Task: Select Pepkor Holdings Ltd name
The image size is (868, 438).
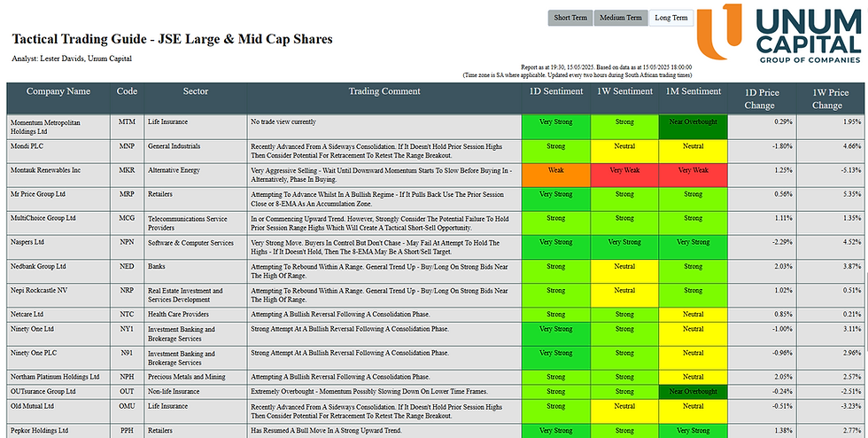Action: [x=39, y=430]
